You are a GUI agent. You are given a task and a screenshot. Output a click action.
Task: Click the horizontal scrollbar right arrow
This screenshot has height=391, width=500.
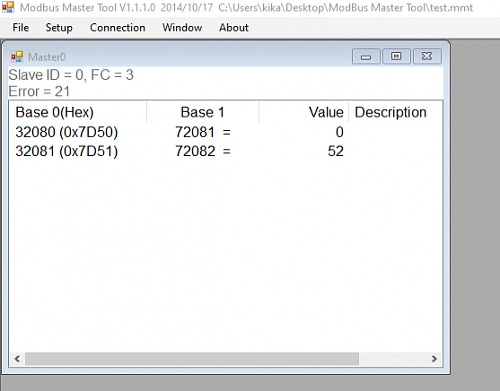[434, 359]
